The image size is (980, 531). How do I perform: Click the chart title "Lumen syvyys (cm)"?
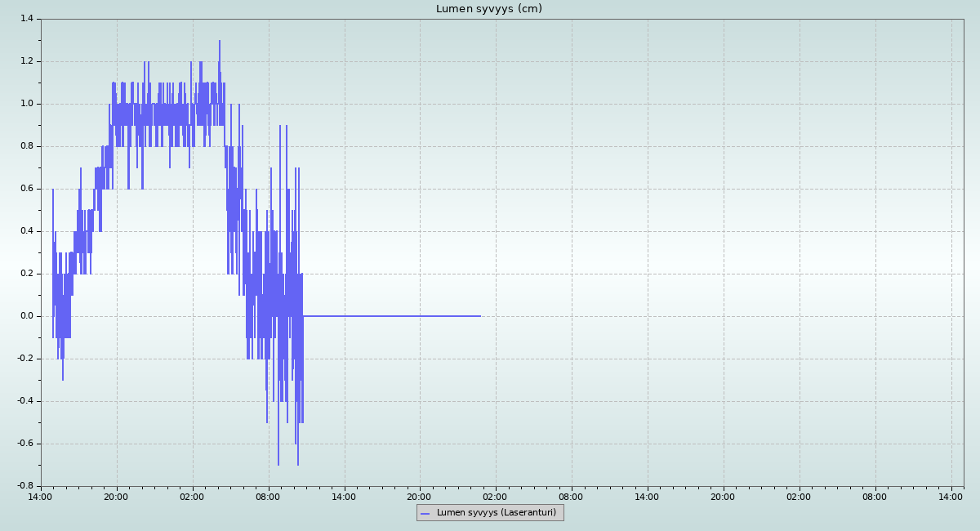point(488,9)
